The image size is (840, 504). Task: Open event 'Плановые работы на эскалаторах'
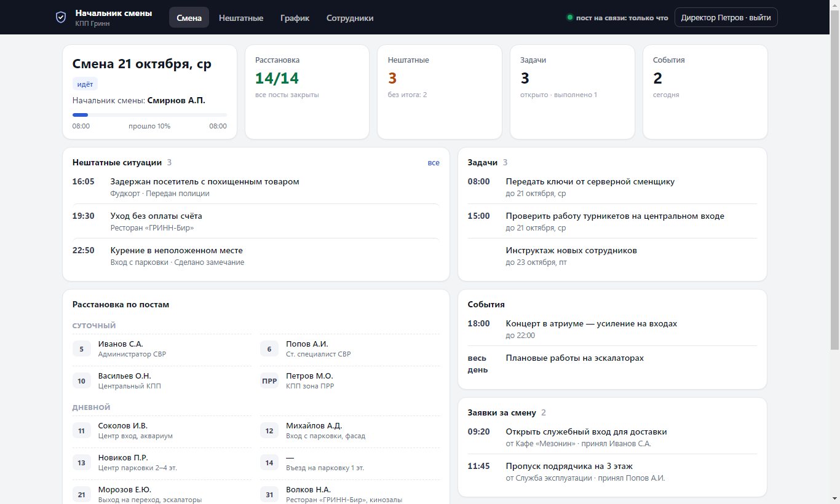[612, 363]
